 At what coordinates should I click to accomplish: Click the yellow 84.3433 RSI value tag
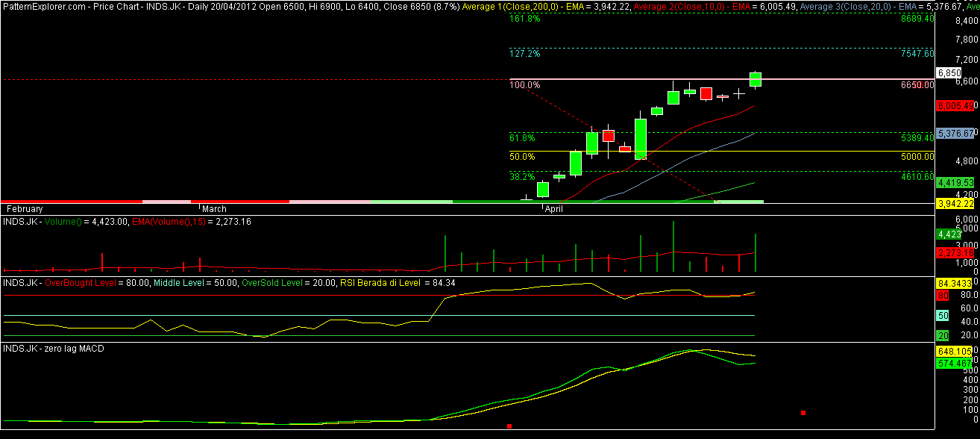click(955, 284)
